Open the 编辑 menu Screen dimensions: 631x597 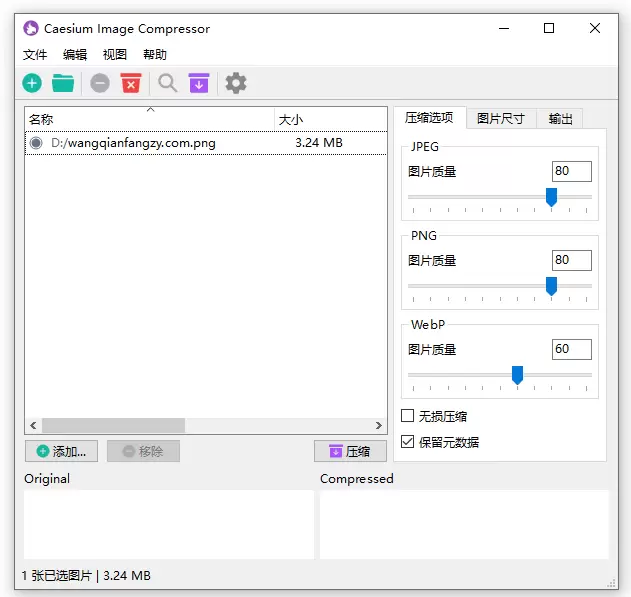pyautogui.click(x=75, y=54)
